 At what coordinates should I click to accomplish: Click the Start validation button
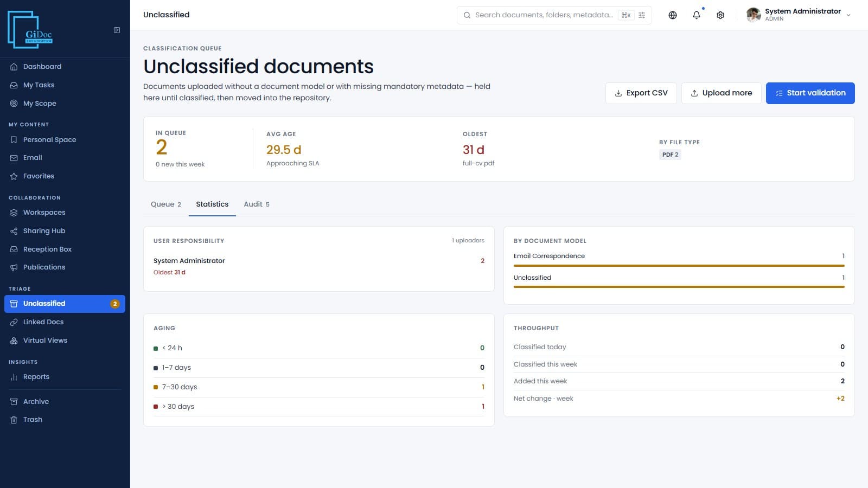tap(810, 93)
